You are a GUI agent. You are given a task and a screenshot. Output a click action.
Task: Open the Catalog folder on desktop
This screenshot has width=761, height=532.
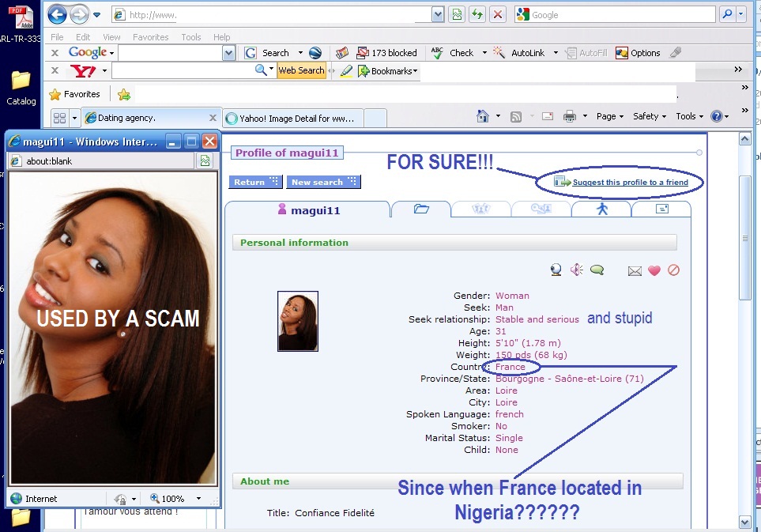click(21, 88)
